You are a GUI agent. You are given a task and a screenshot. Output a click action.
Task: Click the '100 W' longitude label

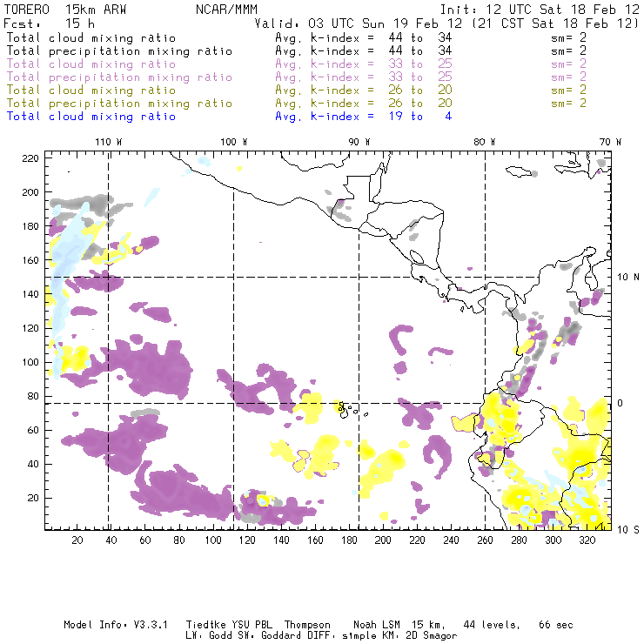[234, 142]
